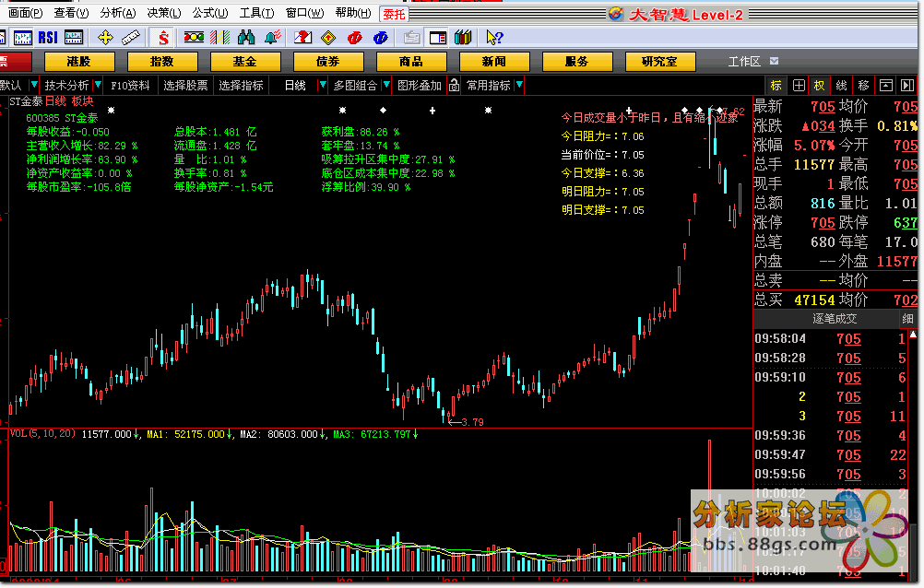Image resolution: width=924 pixels, height=588 pixels.
Task: Click the chart icon left of RSI
Action: [x=22, y=38]
